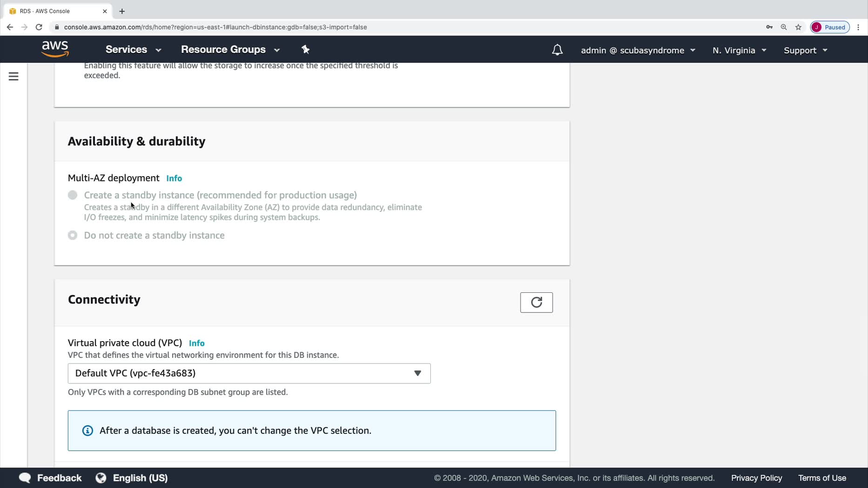The height and width of the screenshot is (488, 868).
Task: Select the RDS AWS Console browser tab
Action: [x=58, y=11]
